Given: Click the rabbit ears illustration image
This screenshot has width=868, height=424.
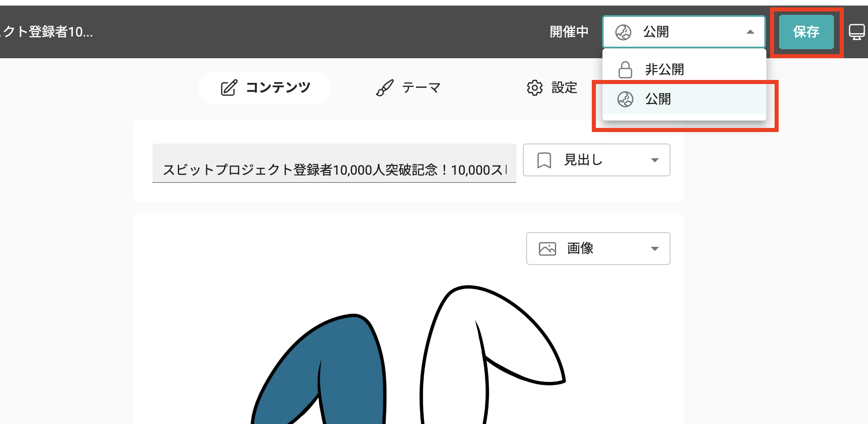Looking at the screenshot, I should [408, 354].
